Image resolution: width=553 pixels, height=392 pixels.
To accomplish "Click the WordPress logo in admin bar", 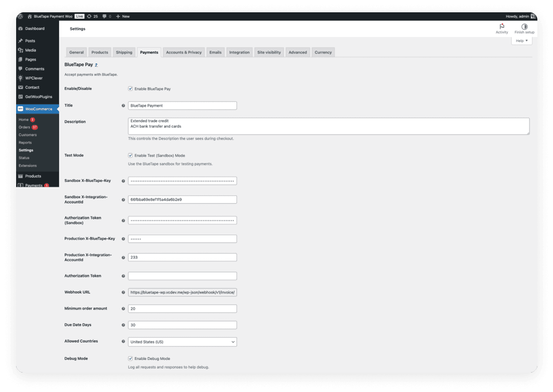I will point(20,16).
